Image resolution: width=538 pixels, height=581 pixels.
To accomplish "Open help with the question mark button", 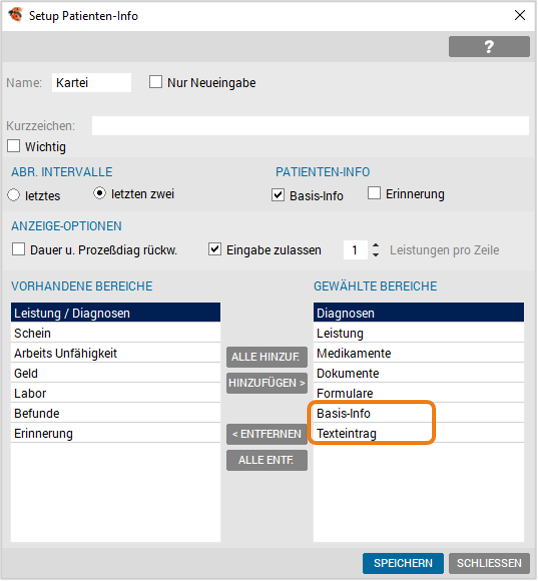I will (489, 46).
